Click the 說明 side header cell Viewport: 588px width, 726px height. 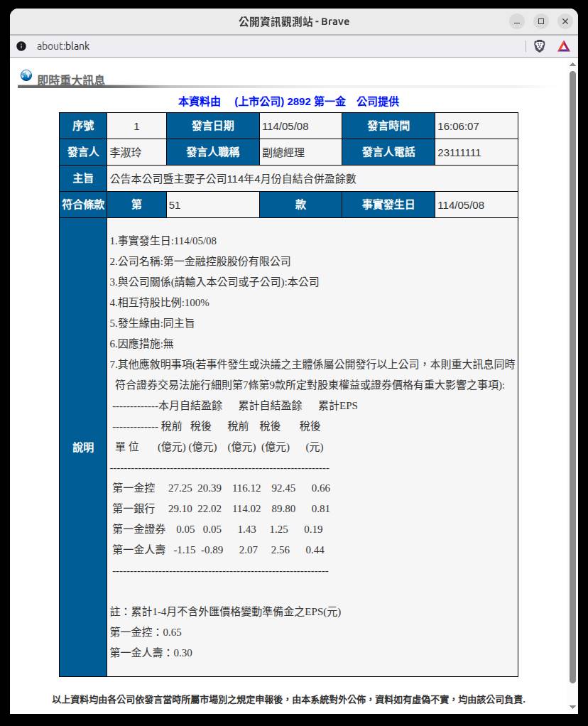point(83,448)
